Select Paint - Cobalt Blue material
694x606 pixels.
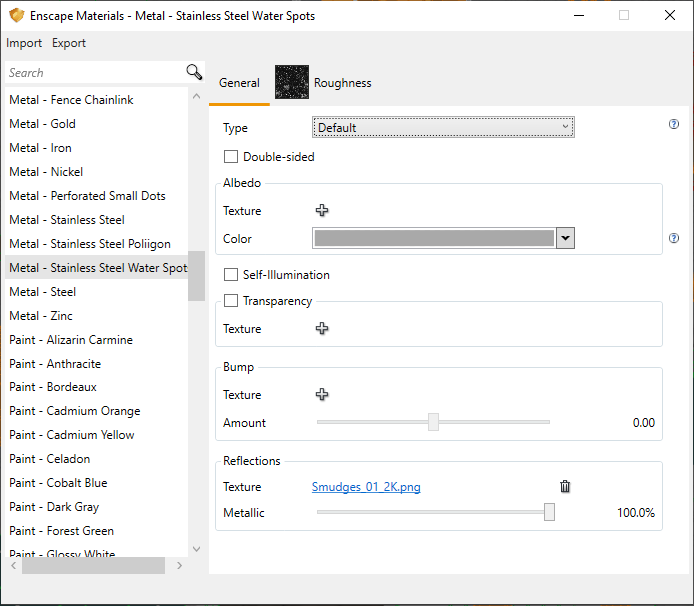(96, 482)
